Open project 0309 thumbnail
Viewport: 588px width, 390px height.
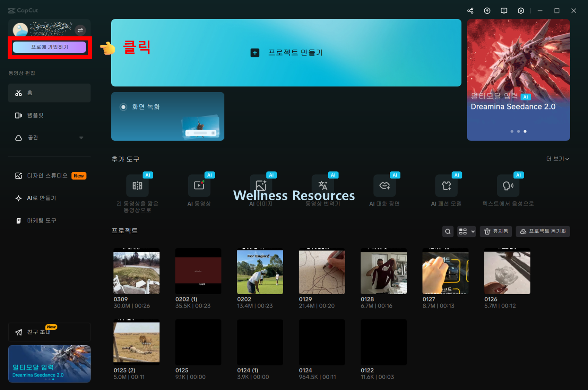pos(137,271)
